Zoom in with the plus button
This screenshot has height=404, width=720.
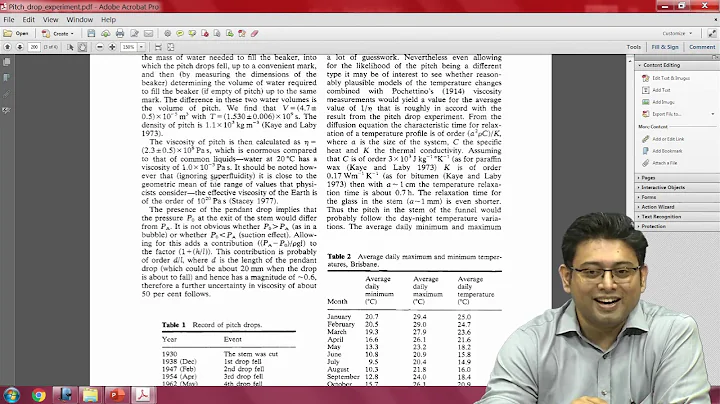[112, 47]
